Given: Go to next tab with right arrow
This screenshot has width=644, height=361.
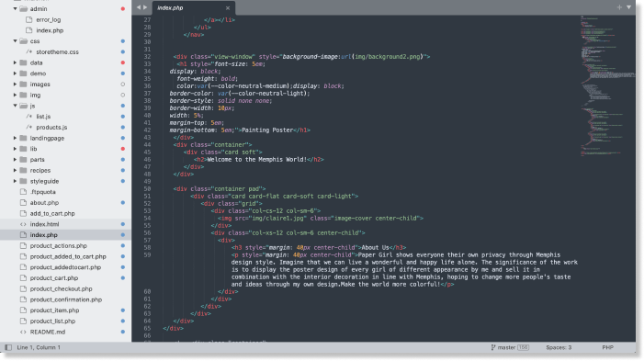Looking at the screenshot, I should (145, 7).
